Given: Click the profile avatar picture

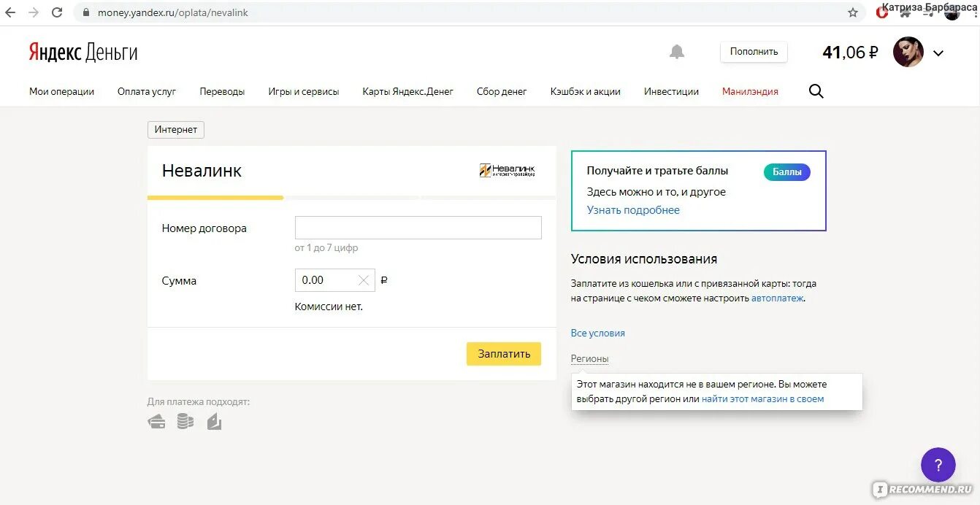Looking at the screenshot, I should point(908,52).
